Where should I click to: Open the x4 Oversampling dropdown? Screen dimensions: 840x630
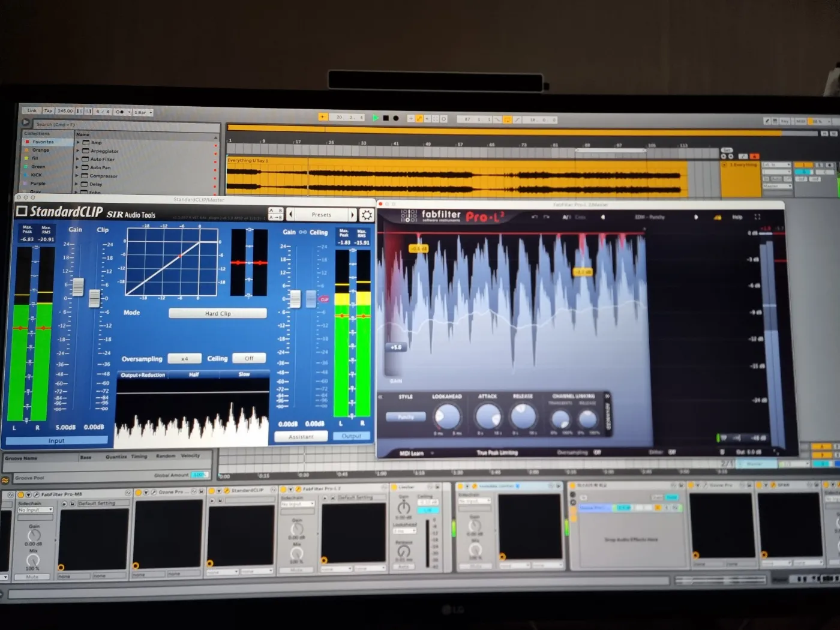[184, 359]
